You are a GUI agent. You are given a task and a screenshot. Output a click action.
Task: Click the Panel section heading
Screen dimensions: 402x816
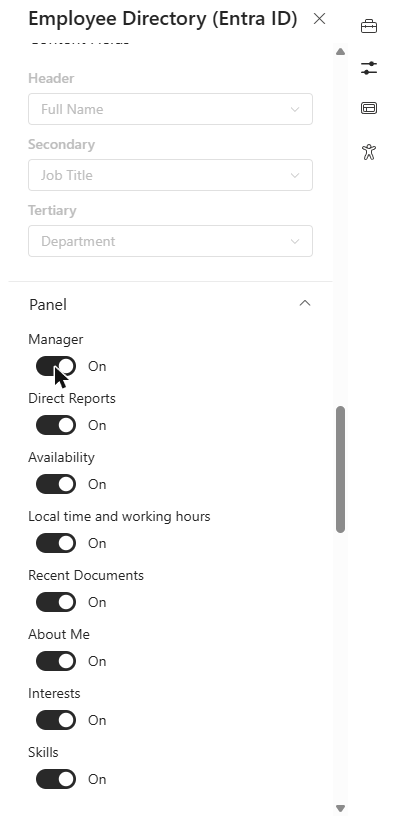coord(48,304)
